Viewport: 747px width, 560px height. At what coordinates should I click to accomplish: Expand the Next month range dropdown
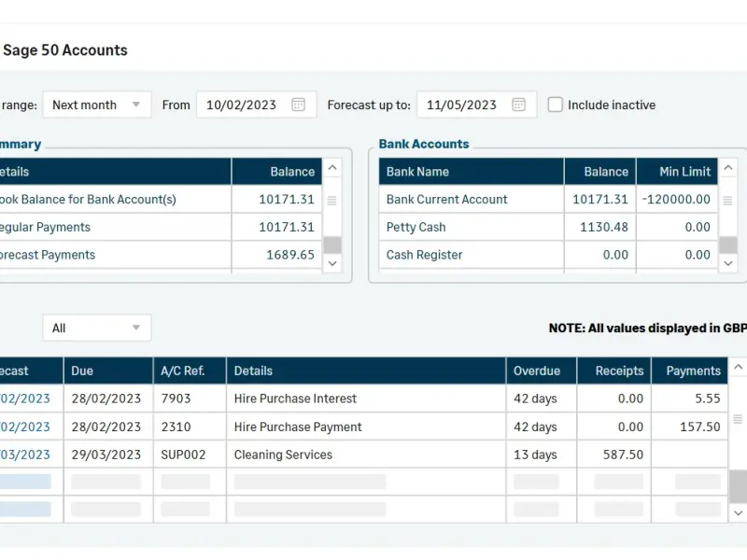click(96, 105)
